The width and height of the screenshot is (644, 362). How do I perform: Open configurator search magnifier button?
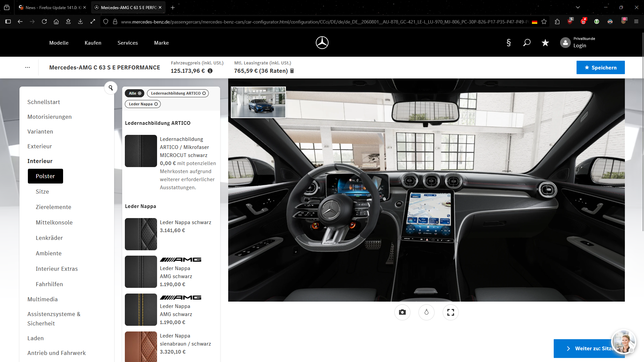[110, 88]
